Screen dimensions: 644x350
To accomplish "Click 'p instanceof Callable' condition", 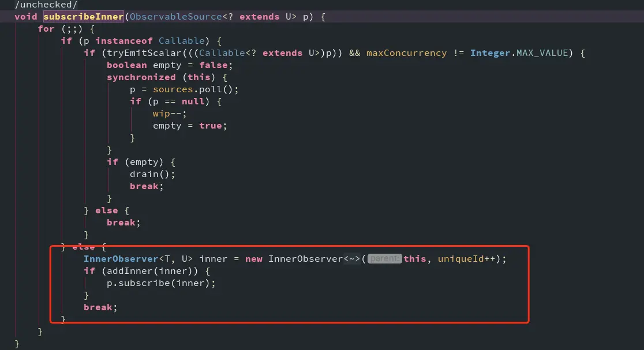I will (x=144, y=41).
